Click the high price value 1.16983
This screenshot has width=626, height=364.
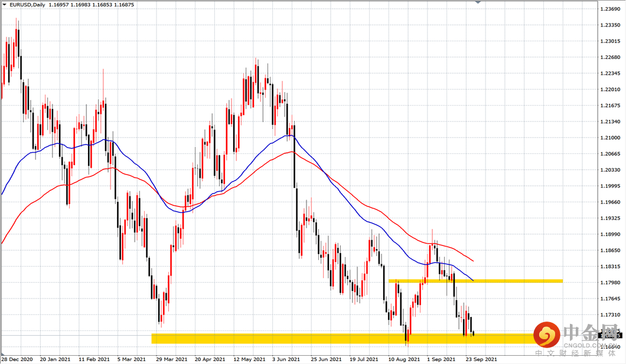pos(80,5)
